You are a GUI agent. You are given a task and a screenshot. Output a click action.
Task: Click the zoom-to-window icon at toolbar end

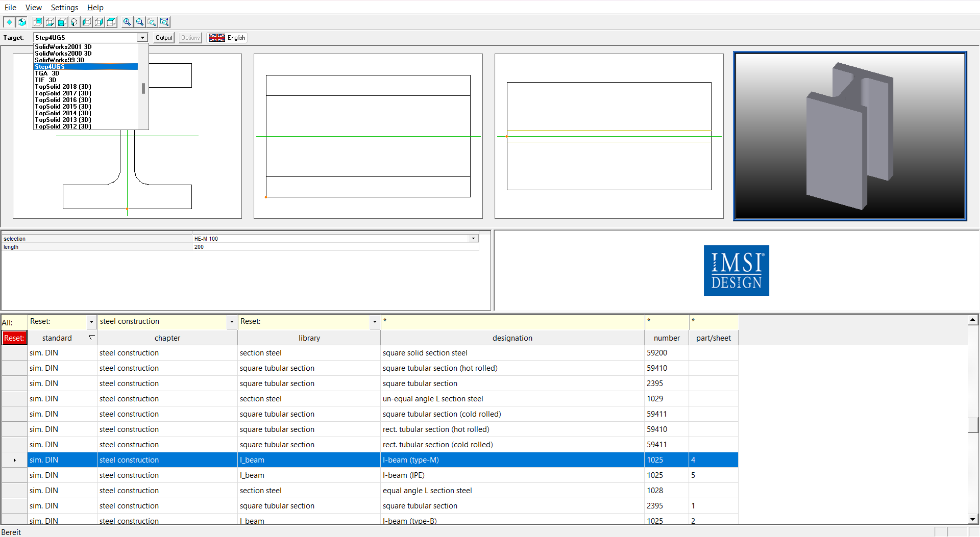pyautogui.click(x=164, y=22)
